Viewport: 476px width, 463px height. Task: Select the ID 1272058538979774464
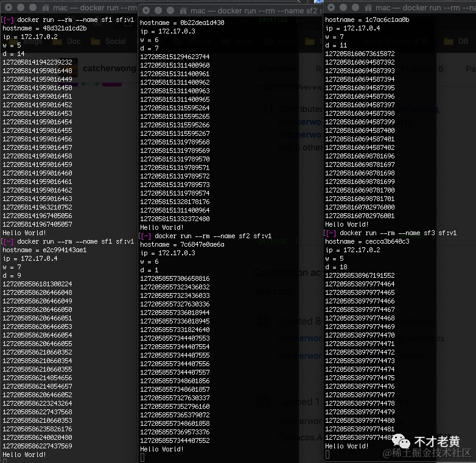(360, 284)
